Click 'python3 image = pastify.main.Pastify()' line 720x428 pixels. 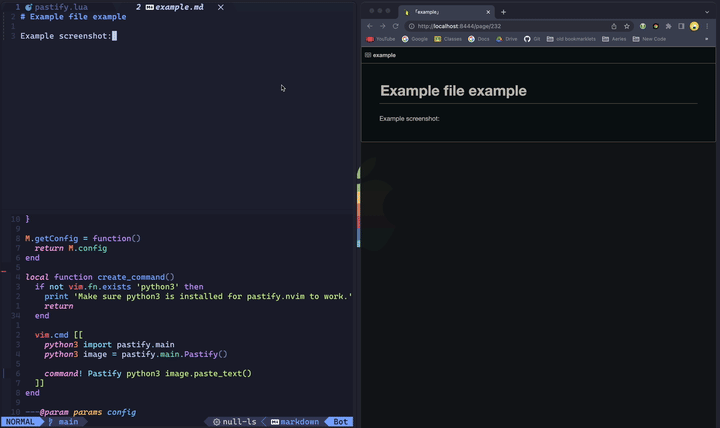click(x=136, y=354)
